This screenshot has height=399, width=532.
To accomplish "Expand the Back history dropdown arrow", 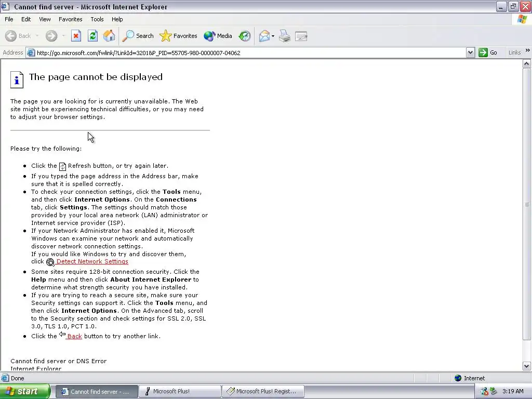I will tap(37, 36).
